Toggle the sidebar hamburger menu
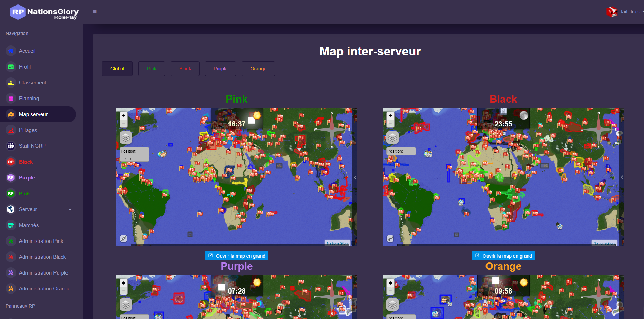The height and width of the screenshot is (319, 644). 95,11
